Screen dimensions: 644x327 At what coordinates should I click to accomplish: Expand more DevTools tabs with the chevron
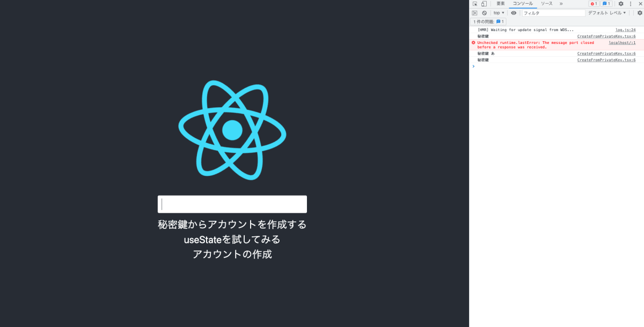(x=561, y=4)
